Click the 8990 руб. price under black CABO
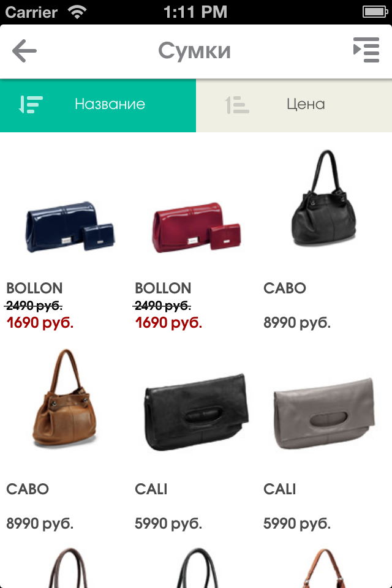This screenshot has width=392, height=588. (297, 323)
